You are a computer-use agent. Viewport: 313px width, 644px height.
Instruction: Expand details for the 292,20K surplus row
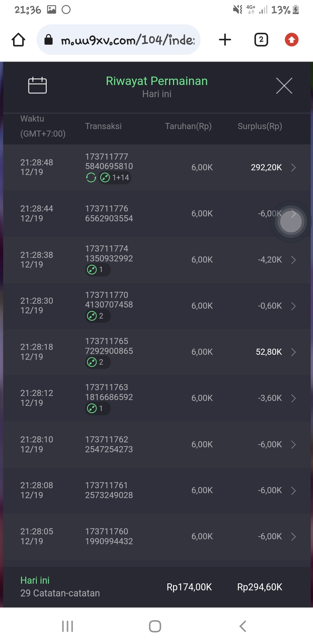pyautogui.click(x=293, y=167)
